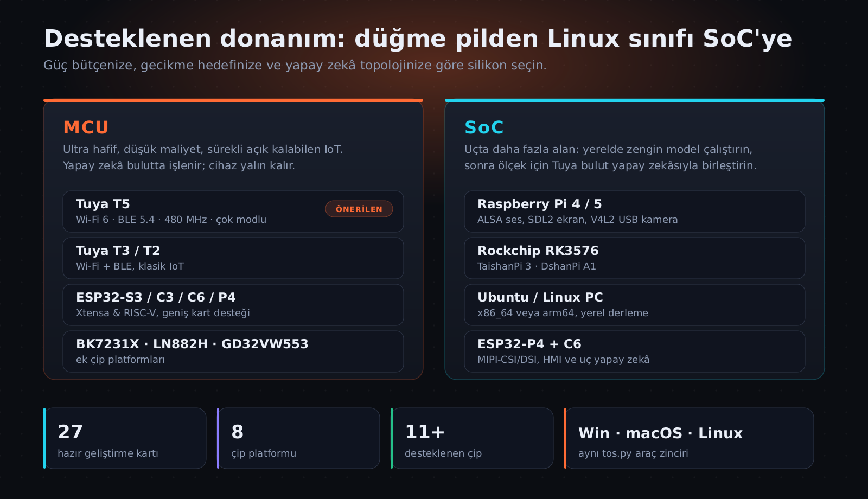Click the Win · macOS · Linux stat

689,438
